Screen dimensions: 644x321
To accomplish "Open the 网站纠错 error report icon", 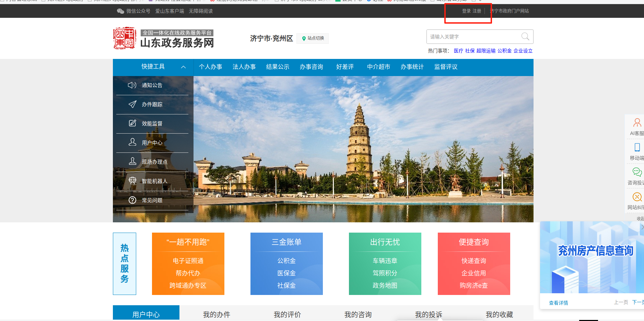I will tap(637, 197).
